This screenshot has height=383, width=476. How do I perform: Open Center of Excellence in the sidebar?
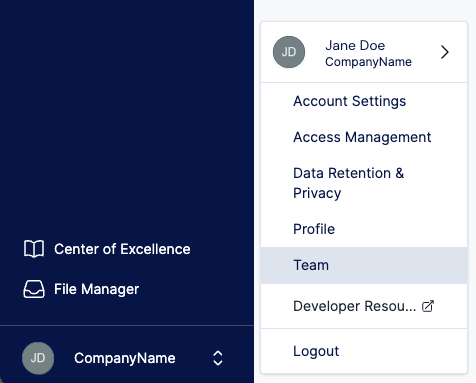tap(107, 249)
